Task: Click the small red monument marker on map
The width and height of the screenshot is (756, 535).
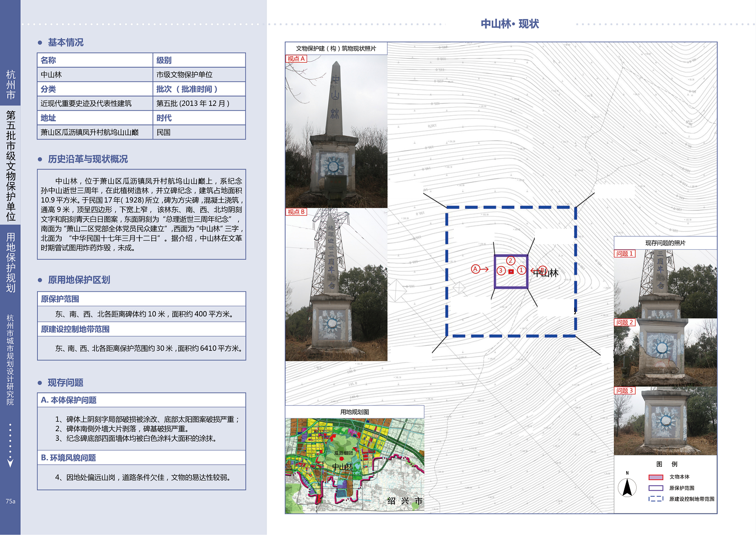Action: point(511,272)
